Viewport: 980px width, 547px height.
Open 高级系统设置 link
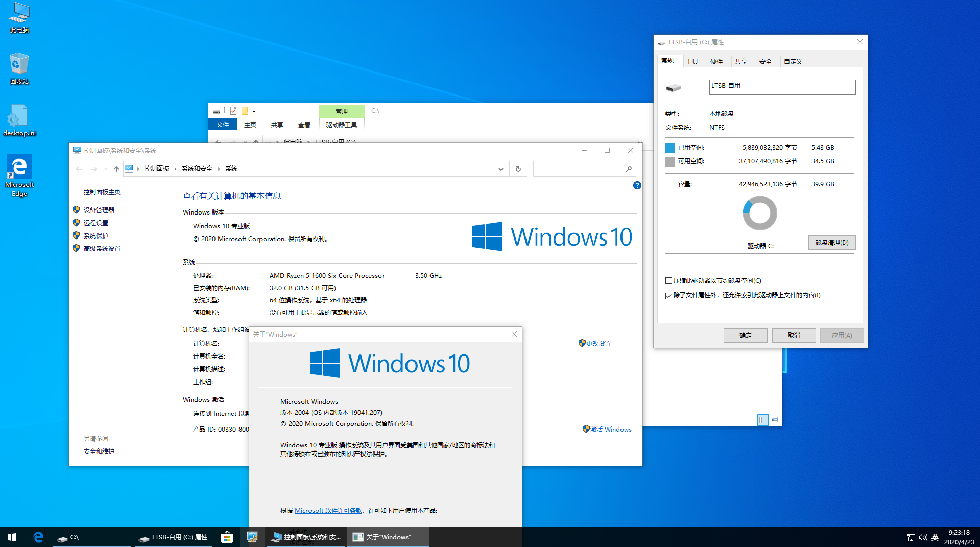[102, 248]
